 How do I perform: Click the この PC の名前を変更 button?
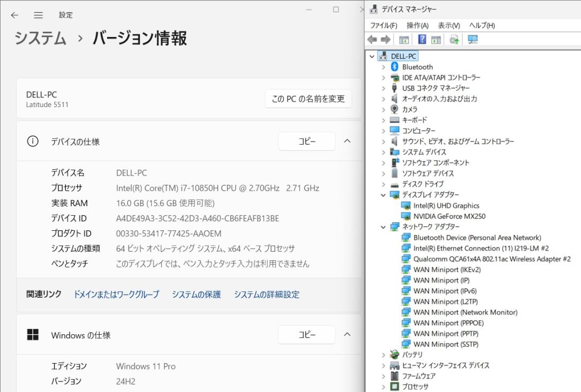click(308, 99)
